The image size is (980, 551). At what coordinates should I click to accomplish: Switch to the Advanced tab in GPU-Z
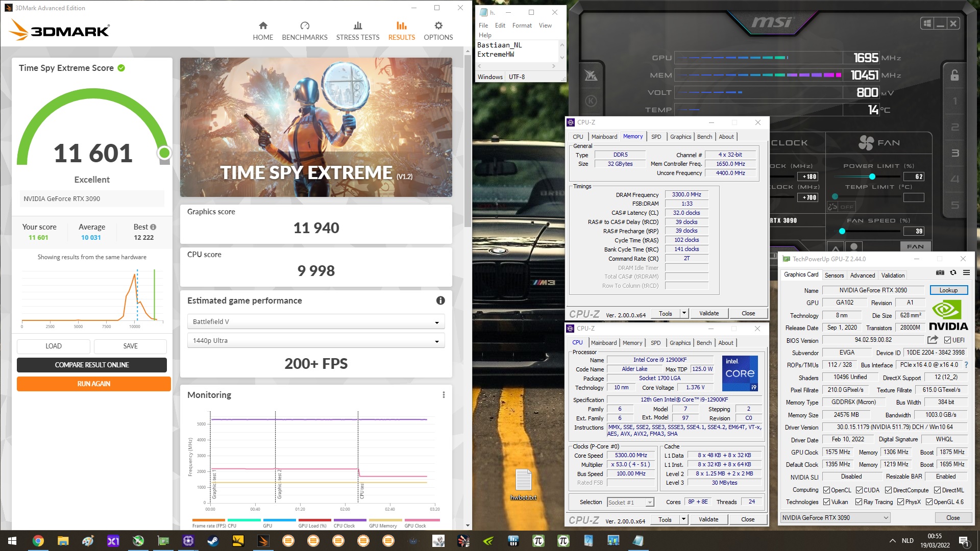pyautogui.click(x=863, y=275)
